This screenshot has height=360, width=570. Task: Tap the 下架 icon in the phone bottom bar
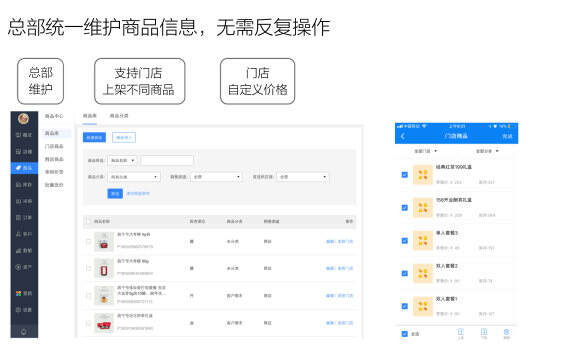(484, 333)
